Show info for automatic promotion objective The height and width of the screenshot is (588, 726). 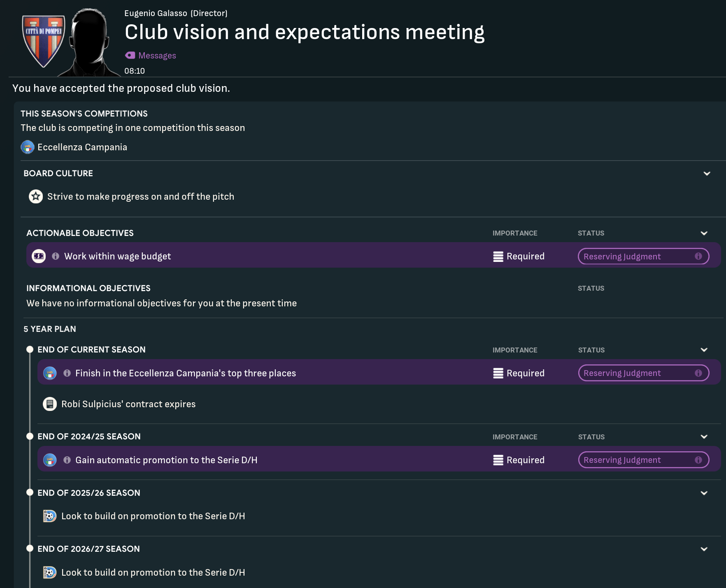[67, 460]
